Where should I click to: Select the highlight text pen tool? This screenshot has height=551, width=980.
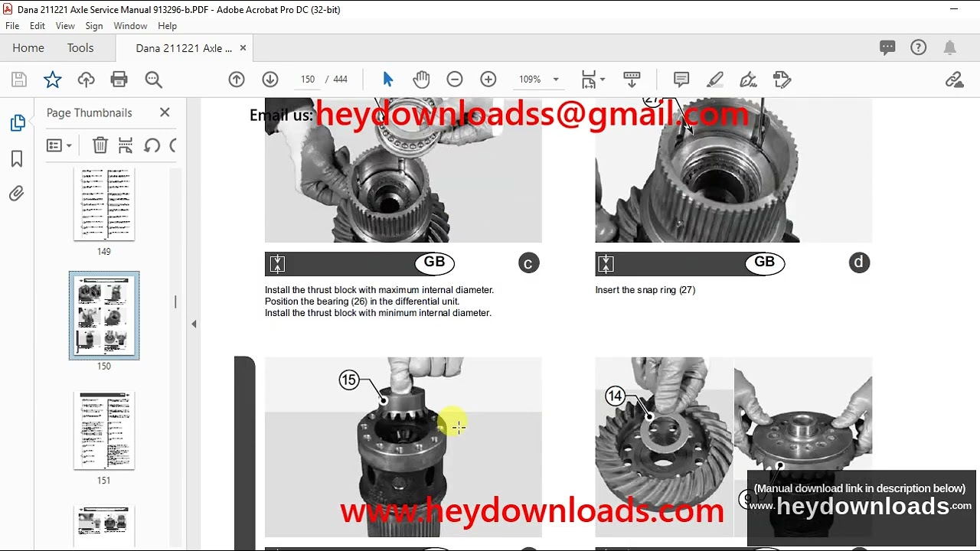click(715, 80)
